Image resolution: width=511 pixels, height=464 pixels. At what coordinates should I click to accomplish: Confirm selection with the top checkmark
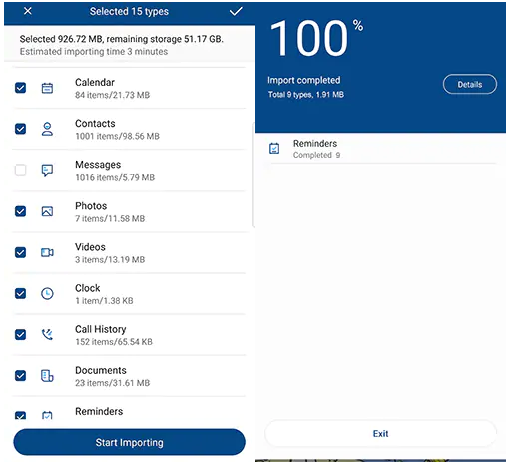coord(236,12)
